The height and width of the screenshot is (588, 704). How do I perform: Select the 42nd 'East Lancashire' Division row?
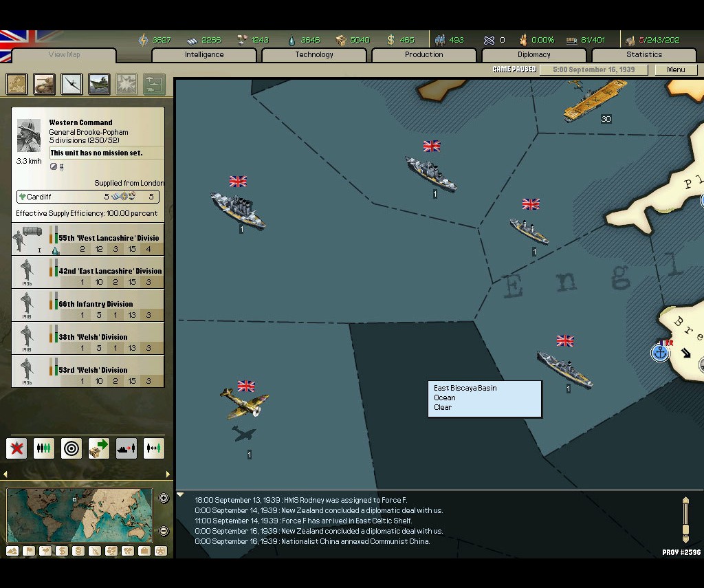(x=88, y=272)
